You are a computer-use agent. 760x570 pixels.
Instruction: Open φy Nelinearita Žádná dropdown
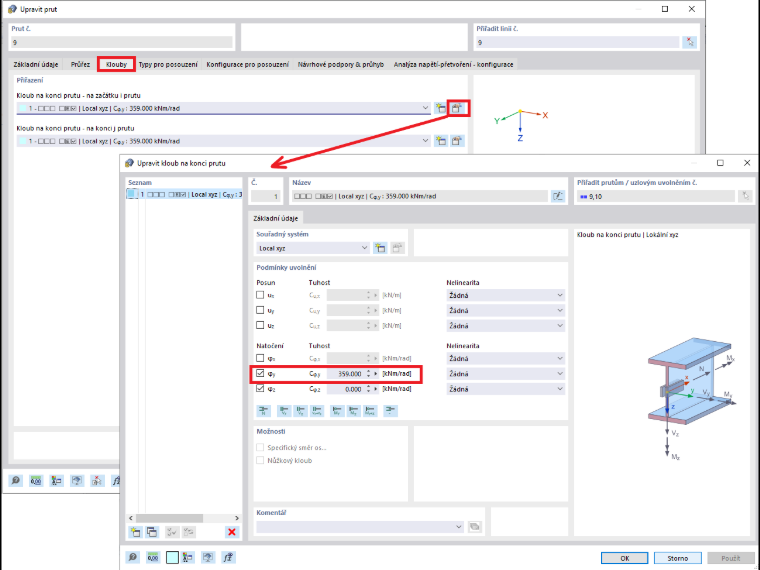click(506, 374)
